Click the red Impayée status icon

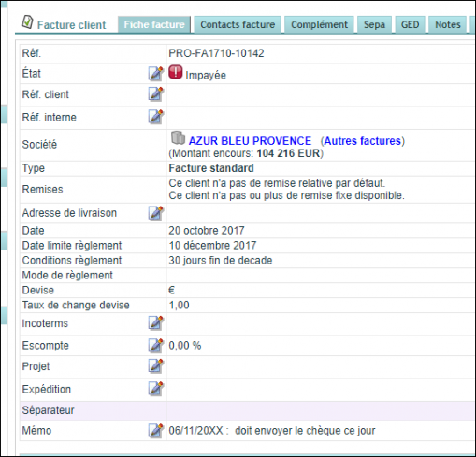[x=176, y=72]
